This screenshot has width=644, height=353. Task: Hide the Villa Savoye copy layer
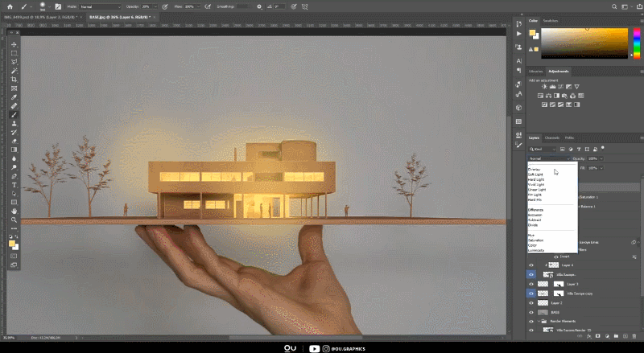pyautogui.click(x=530, y=293)
